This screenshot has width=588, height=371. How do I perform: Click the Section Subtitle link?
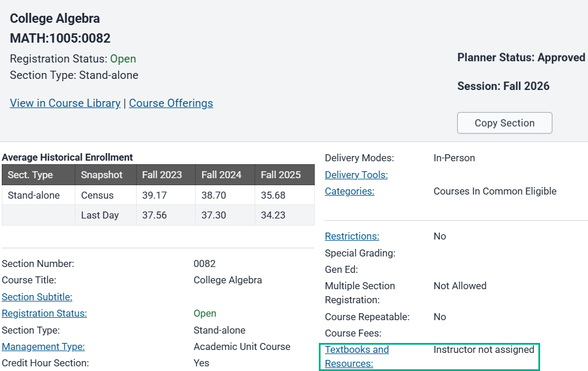[x=37, y=297]
